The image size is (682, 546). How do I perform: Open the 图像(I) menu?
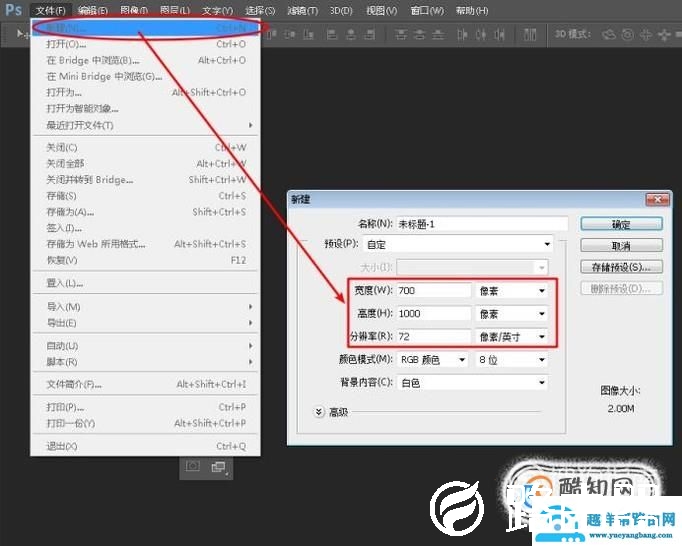[134, 10]
